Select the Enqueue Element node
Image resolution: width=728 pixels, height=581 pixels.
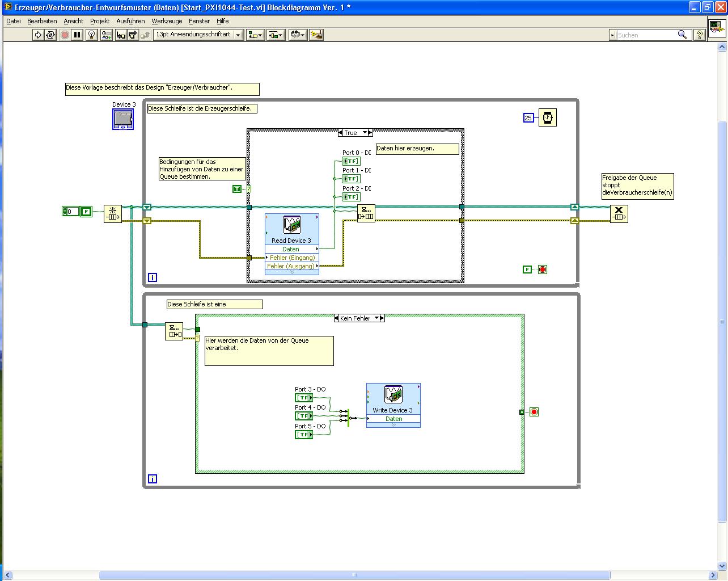point(366,214)
